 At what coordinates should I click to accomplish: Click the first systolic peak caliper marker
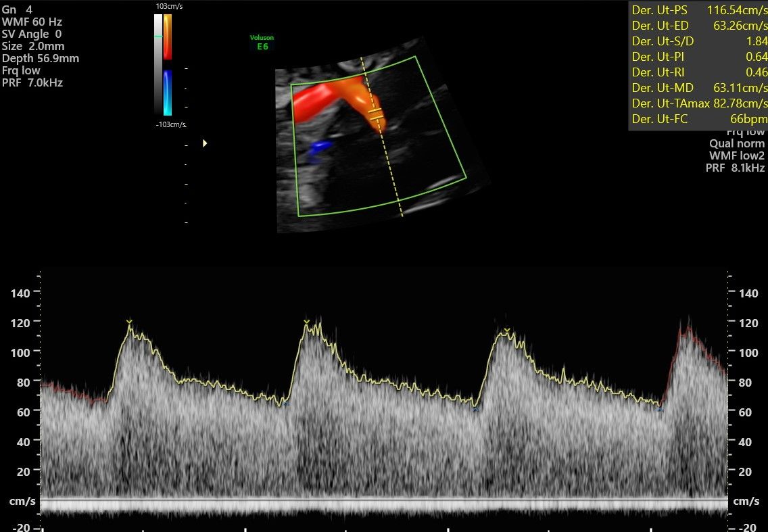[x=129, y=322]
